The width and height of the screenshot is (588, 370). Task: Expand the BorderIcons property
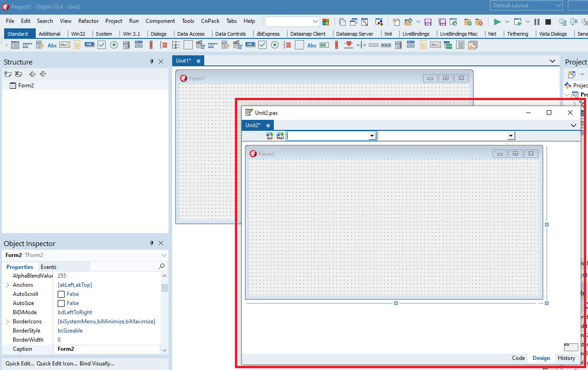point(7,322)
